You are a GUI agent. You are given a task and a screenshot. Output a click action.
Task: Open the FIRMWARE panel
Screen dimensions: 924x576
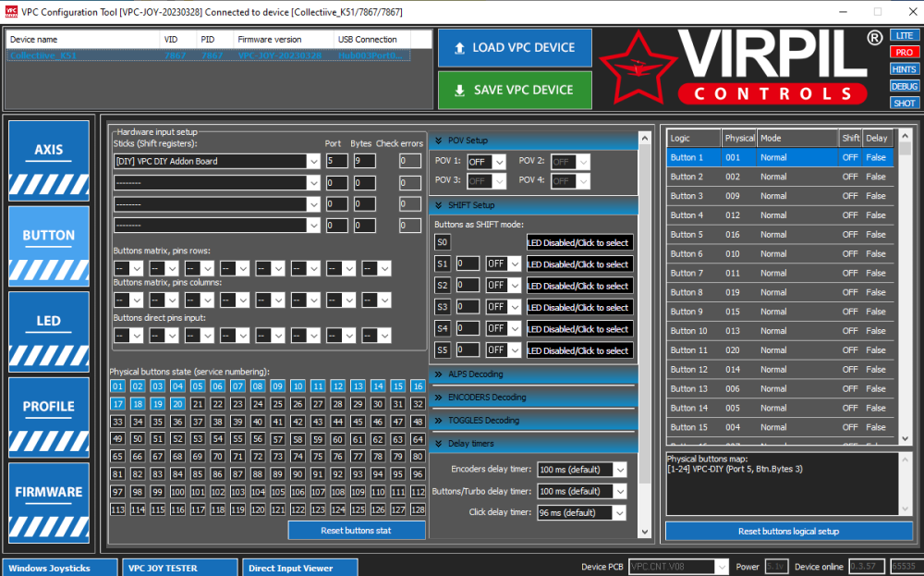coord(48,491)
